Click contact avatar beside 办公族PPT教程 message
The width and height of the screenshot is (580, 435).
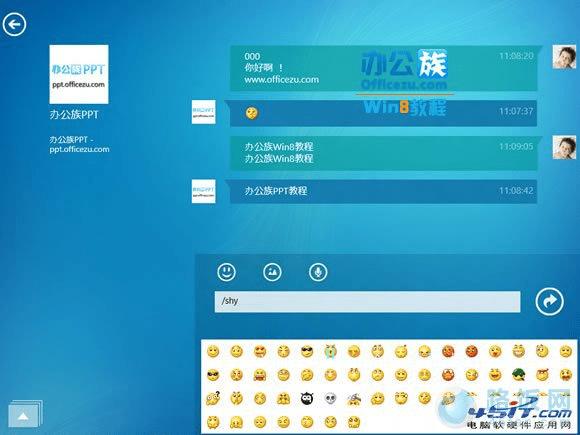click(x=203, y=191)
